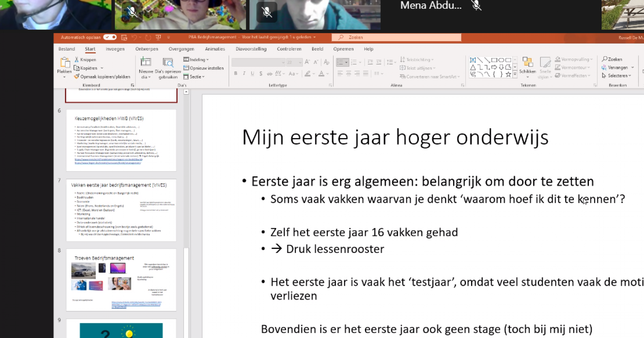Add a slide with Nieuwe dia

pyautogui.click(x=146, y=68)
